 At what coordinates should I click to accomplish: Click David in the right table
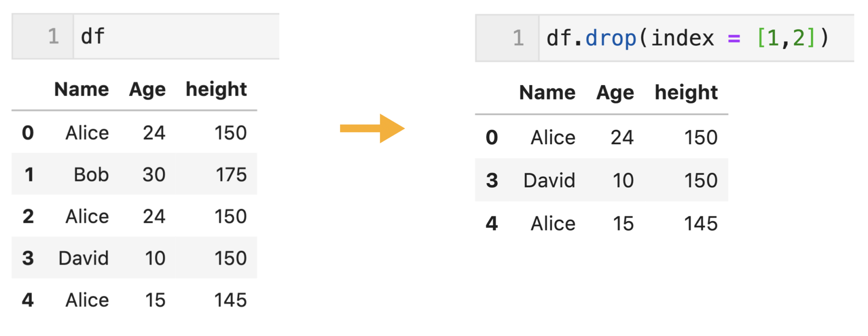(x=549, y=180)
